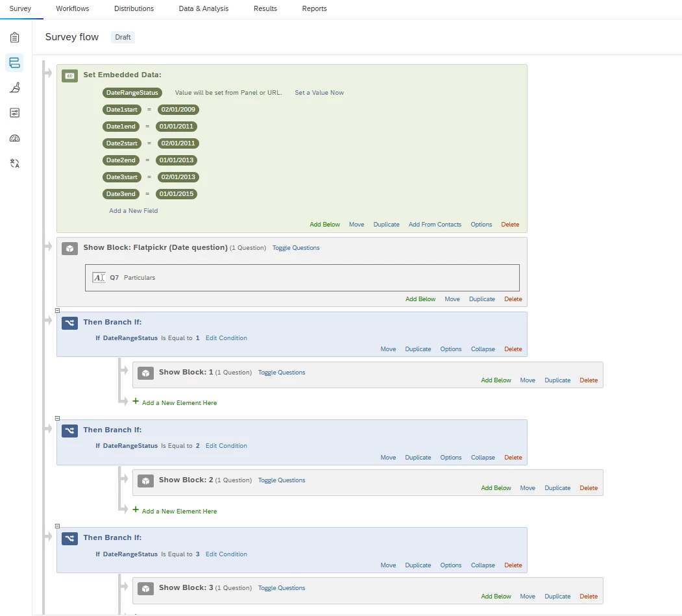Click Add Below on the embedded data element
The image size is (682, 616).
coord(325,225)
